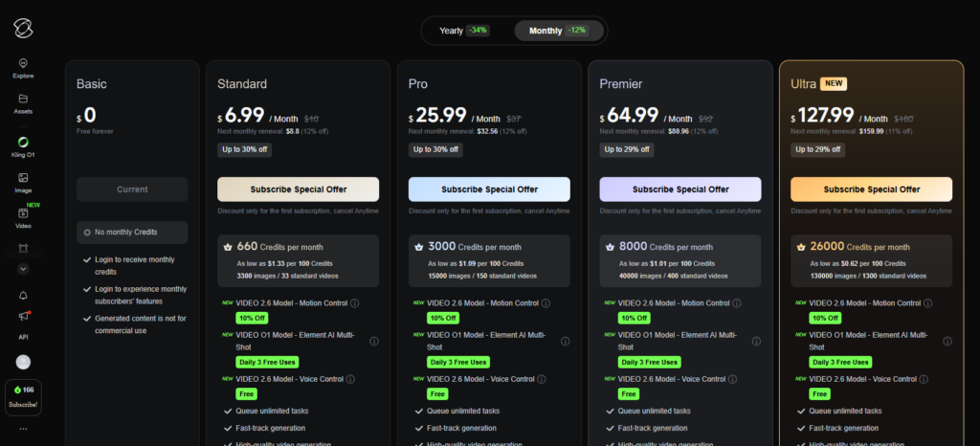This screenshot has height=446, width=980.
Task: Switch billing to Yearly
Action: point(464,31)
